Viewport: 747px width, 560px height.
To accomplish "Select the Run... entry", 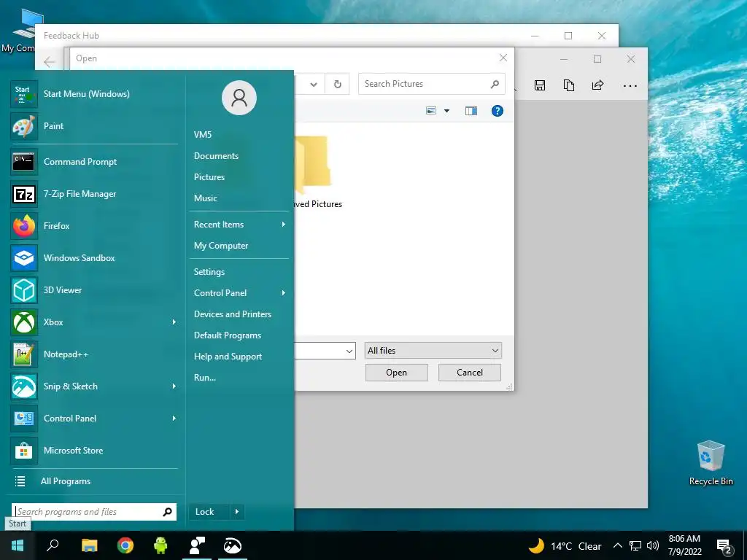I will tap(205, 378).
